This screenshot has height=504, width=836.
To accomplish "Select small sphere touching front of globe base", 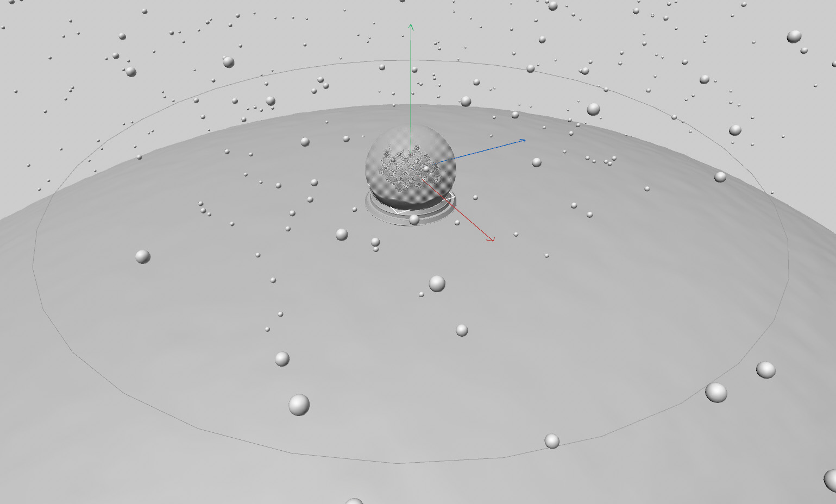I will tap(414, 219).
